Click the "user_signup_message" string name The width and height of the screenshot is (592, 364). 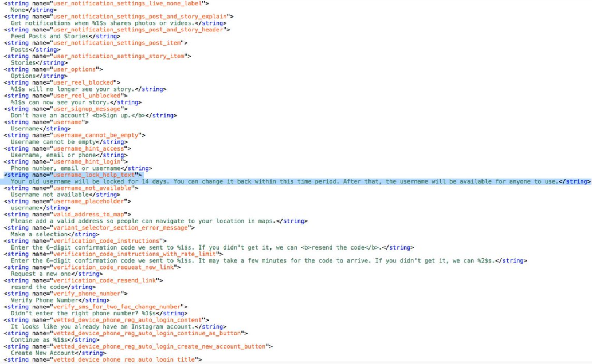[x=88, y=109]
